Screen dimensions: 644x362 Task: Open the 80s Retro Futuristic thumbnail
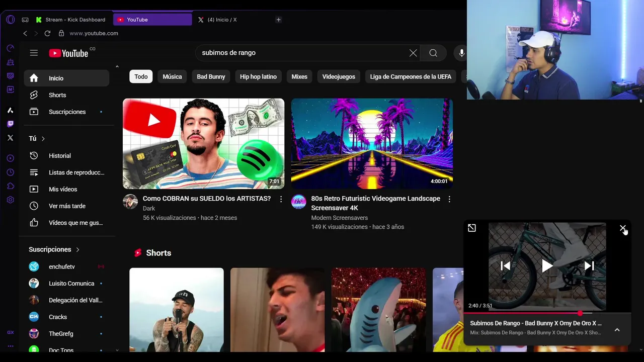[x=372, y=144]
